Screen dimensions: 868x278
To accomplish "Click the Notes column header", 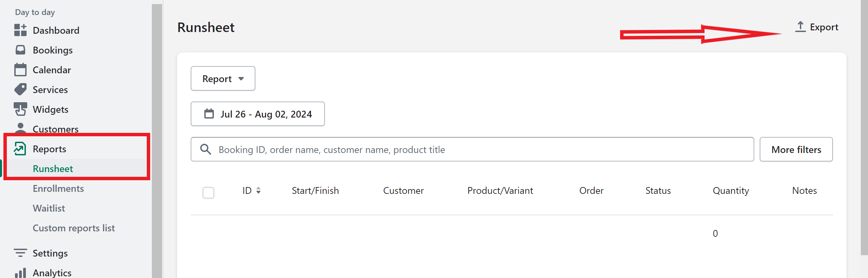I will (x=804, y=190).
